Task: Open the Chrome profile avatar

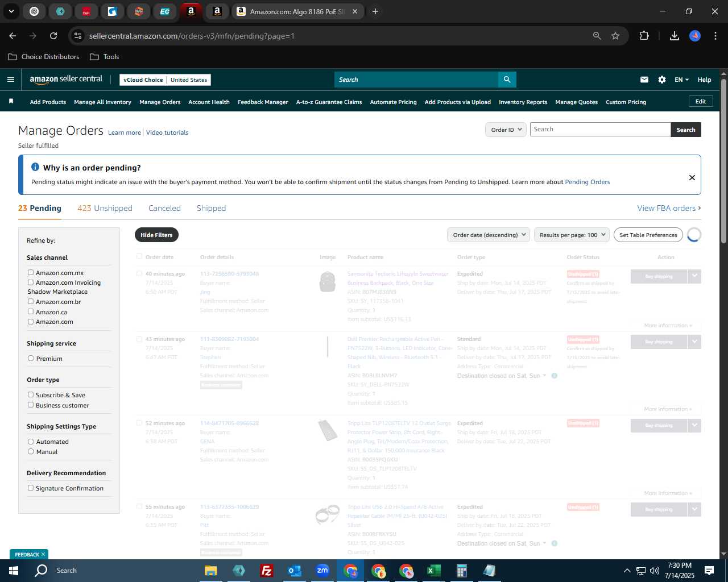Action: [x=695, y=36]
